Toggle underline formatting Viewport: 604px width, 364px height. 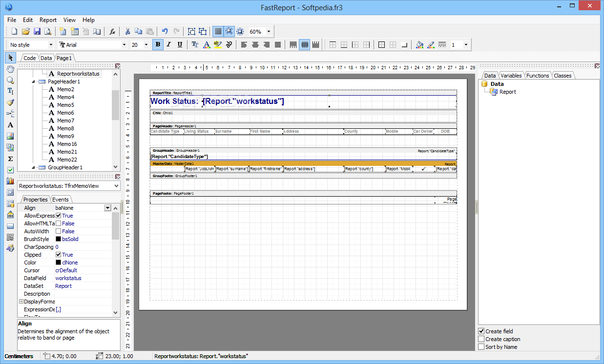[x=180, y=45]
